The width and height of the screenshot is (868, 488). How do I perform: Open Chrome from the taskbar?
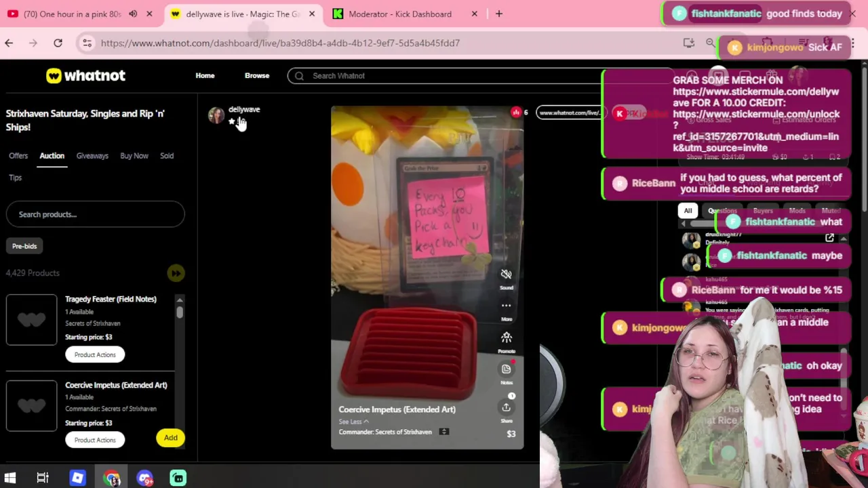[x=112, y=479]
